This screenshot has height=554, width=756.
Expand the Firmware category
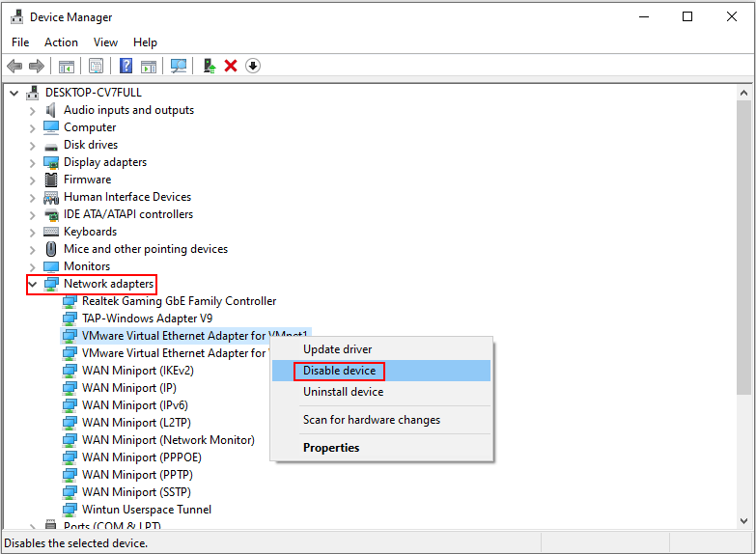[32, 180]
